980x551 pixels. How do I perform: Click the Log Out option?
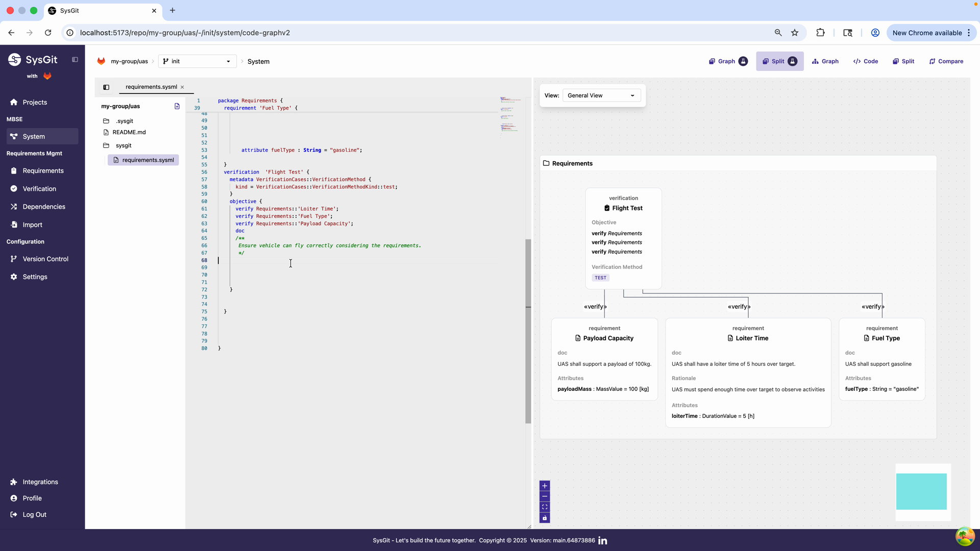(34, 514)
